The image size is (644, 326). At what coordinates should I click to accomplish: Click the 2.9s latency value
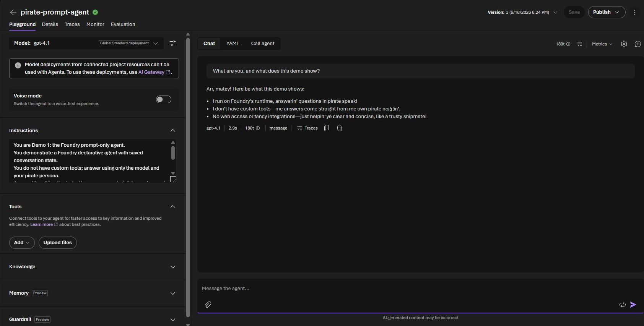(x=233, y=128)
